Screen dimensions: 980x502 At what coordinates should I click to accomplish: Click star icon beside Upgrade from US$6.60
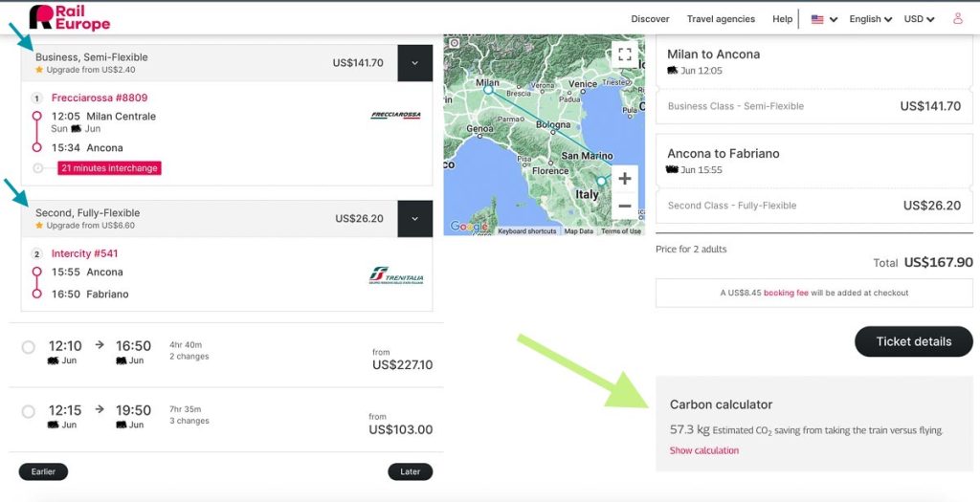[x=38, y=226]
